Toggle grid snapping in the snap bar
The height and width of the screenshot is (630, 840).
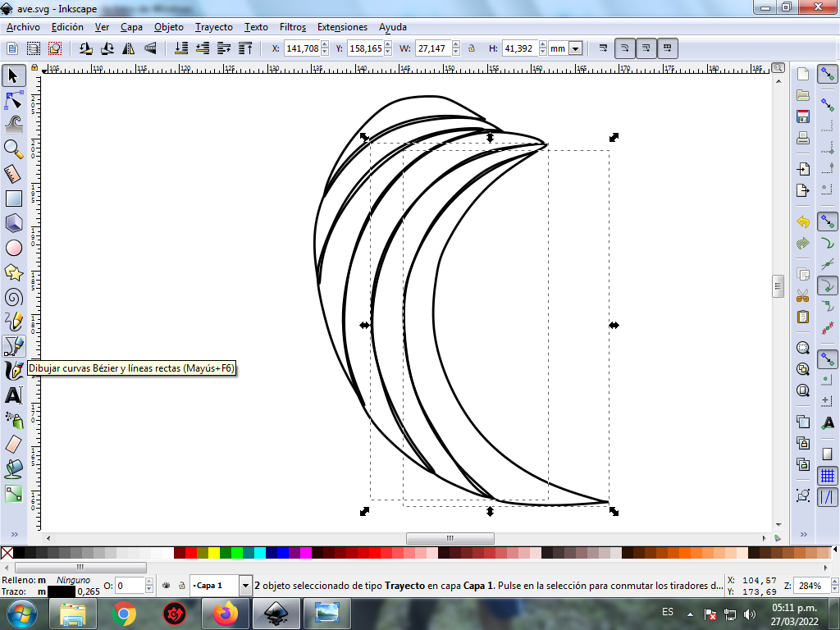point(828,475)
